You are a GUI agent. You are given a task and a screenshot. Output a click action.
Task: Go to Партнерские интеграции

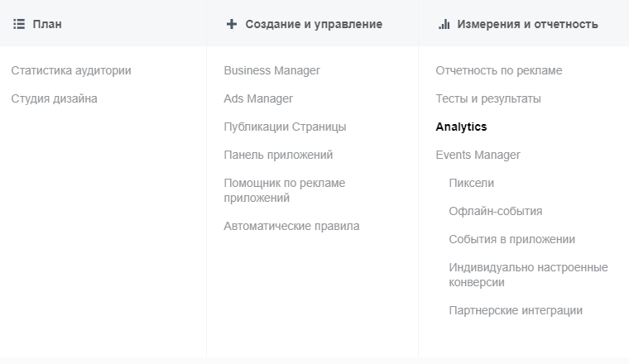(x=516, y=310)
